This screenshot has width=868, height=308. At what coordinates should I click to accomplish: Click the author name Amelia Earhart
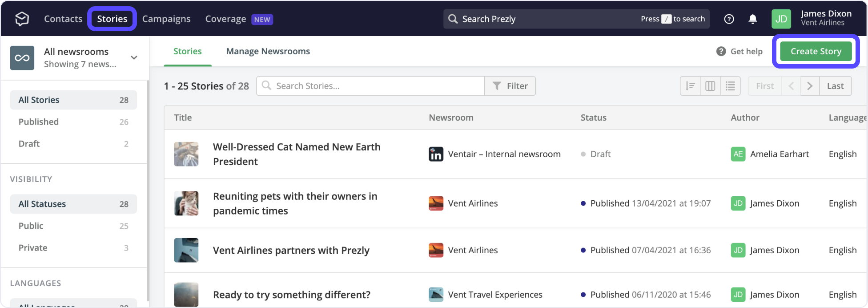(x=780, y=154)
